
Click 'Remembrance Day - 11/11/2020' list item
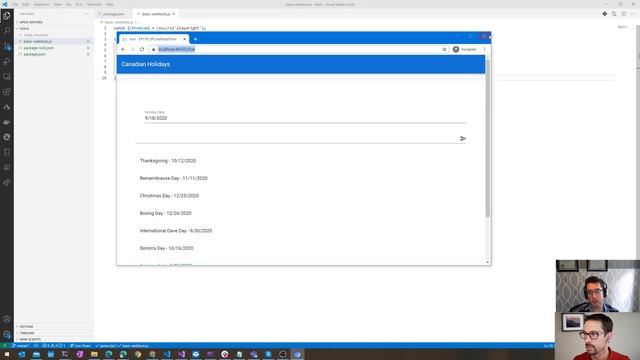point(173,178)
